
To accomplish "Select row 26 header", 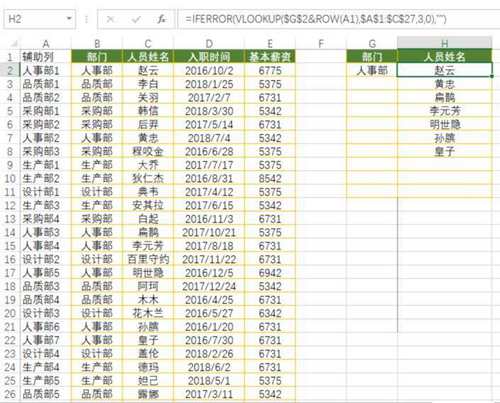I will (x=10, y=394).
